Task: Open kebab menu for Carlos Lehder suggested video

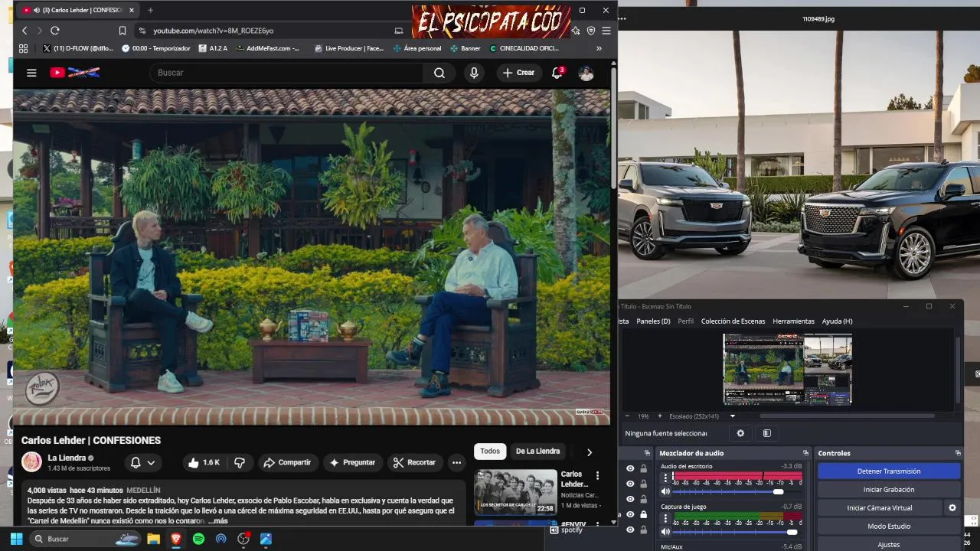Action: point(597,476)
